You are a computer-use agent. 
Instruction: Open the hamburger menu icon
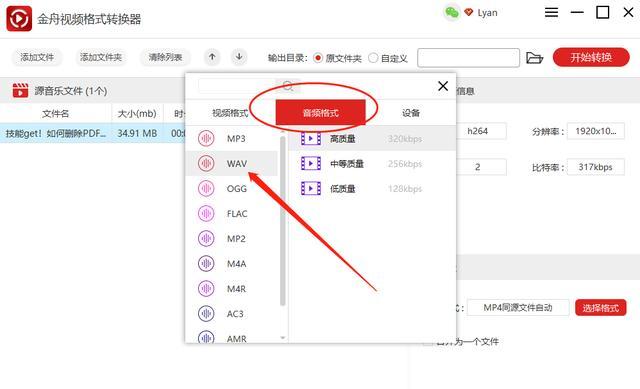point(551,12)
